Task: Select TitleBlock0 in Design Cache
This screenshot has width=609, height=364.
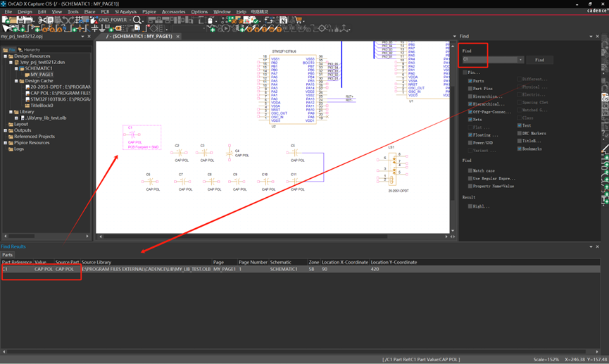Action: click(x=42, y=106)
